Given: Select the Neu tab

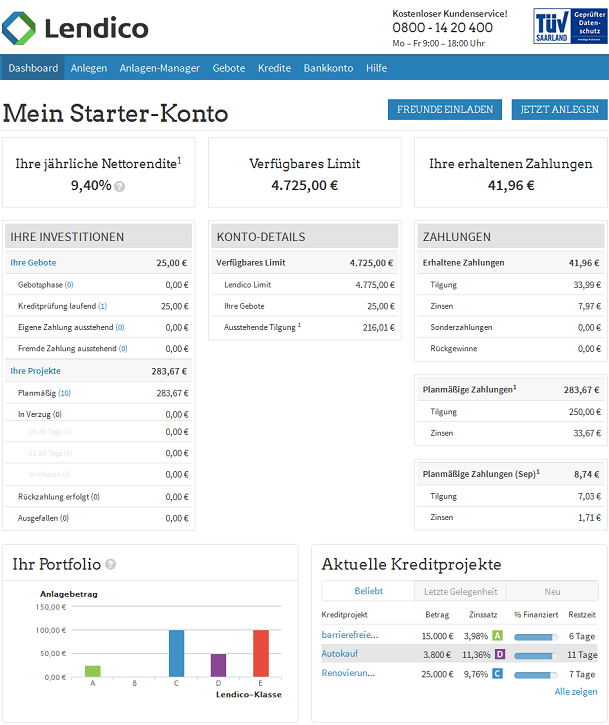Looking at the screenshot, I should point(553,591).
